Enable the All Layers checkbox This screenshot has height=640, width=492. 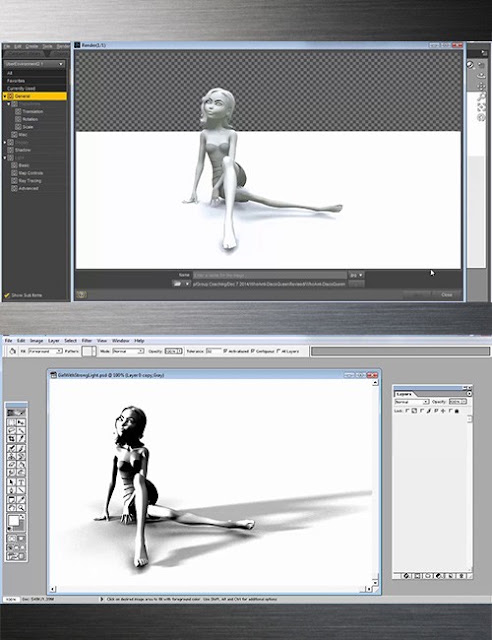[279, 351]
